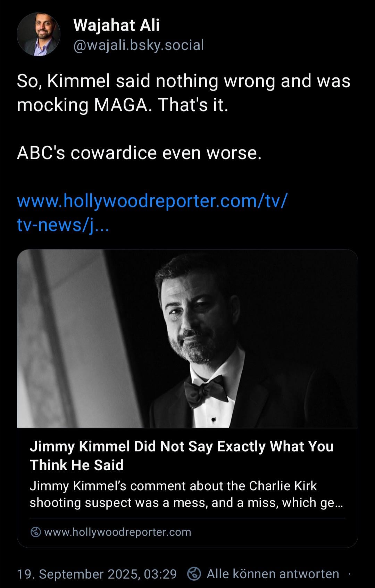Image resolution: width=375 pixels, height=588 pixels.
Task: Follow the www.hollywoodreporter.com/tv/ URL in post
Action: pyautogui.click(x=152, y=201)
